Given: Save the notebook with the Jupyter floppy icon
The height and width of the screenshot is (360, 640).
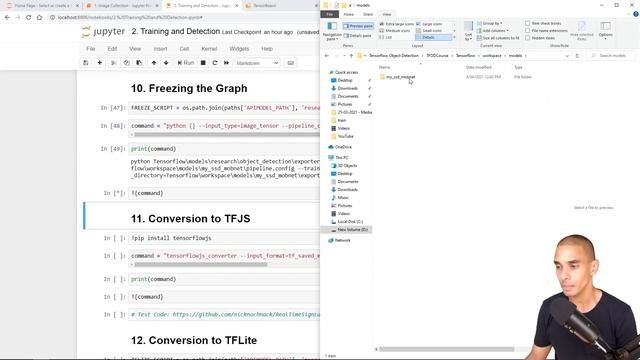Looking at the screenshot, I should pos(86,63).
